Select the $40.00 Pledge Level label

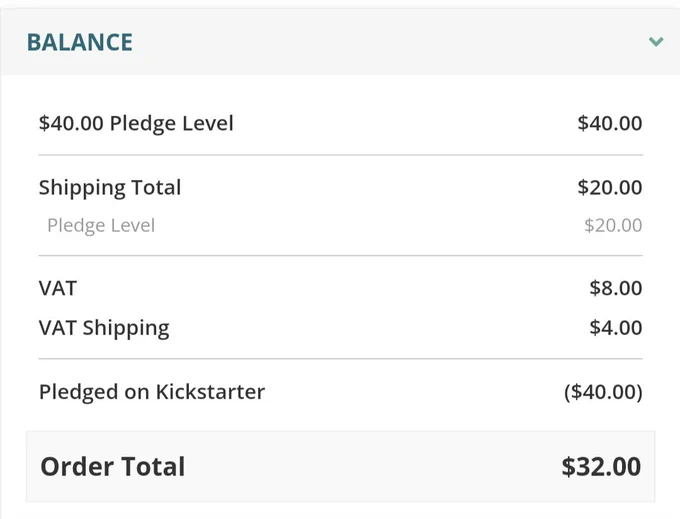pos(136,124)
